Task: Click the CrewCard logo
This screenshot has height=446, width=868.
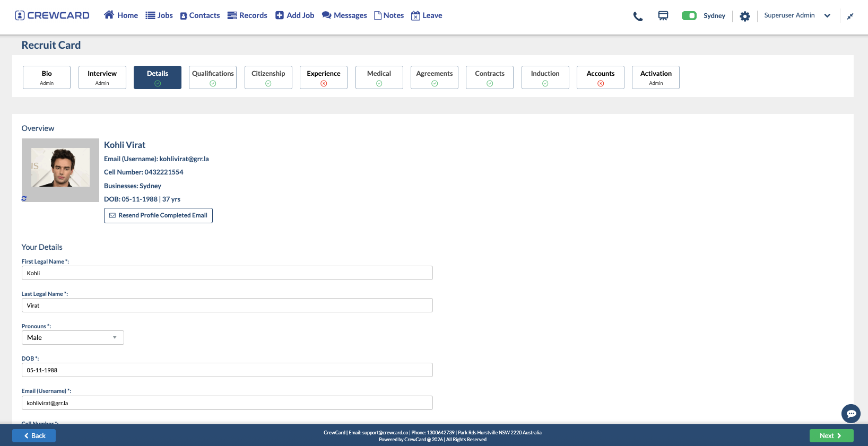Action: coord(52,15)
